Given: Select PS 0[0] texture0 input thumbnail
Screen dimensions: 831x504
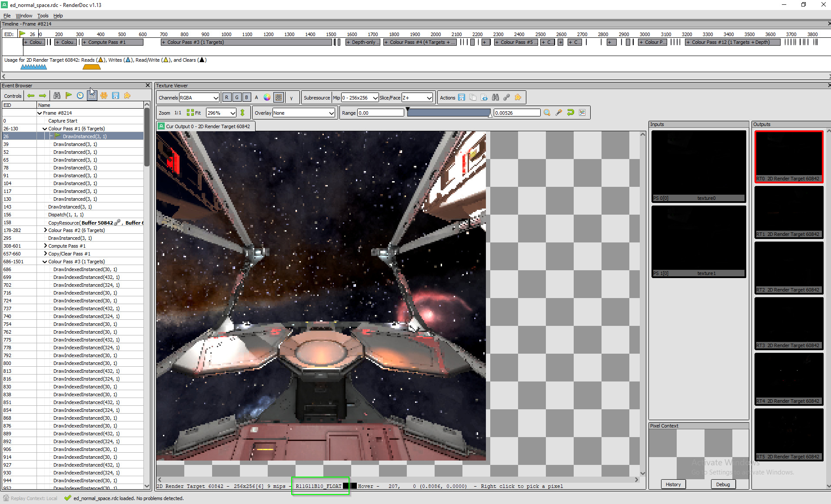Looking at the screenshot, I should (698, 166).
